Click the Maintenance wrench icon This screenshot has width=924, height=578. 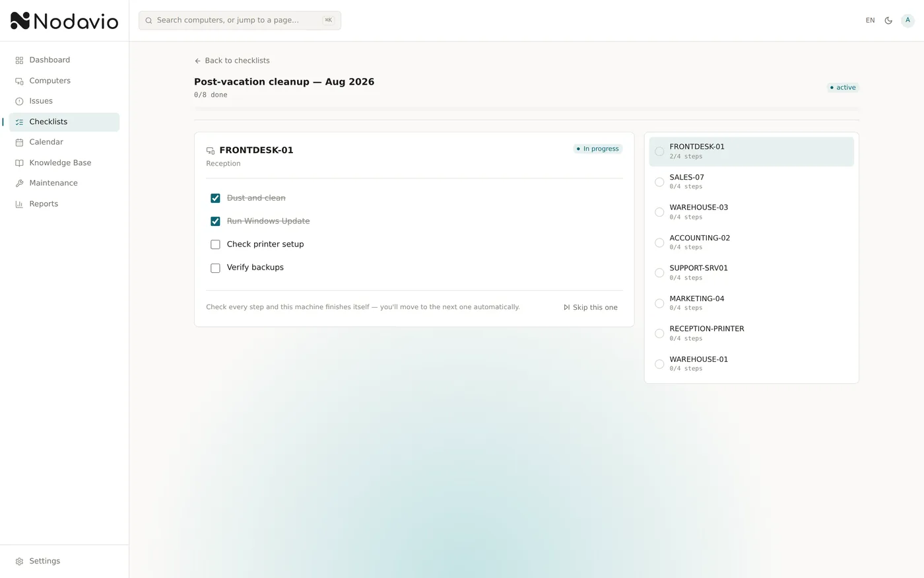19,184
